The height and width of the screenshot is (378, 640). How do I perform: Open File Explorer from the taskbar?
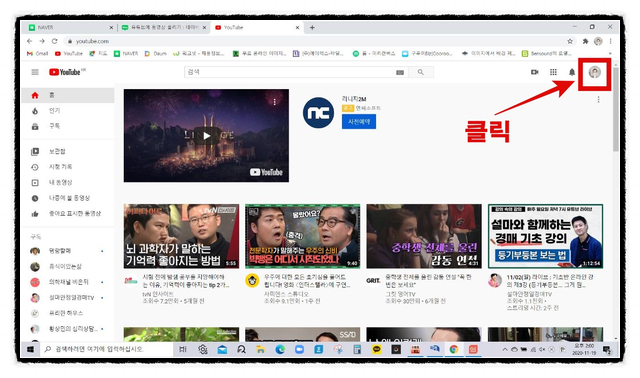click(x=260, y=349)
